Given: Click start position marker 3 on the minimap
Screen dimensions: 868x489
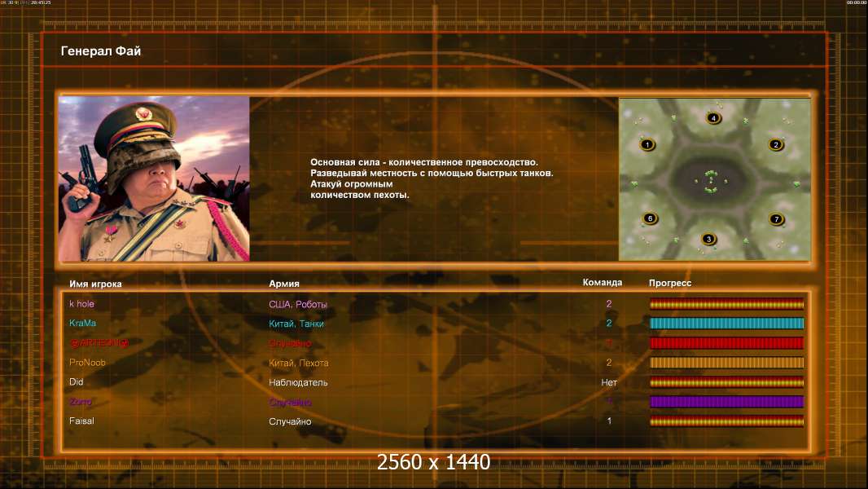Looking at the screenshot, I should tap(708, 240).
